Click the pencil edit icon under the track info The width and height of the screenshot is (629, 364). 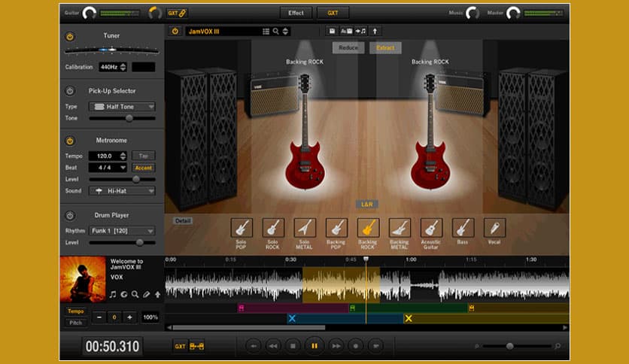coord(147,295)
